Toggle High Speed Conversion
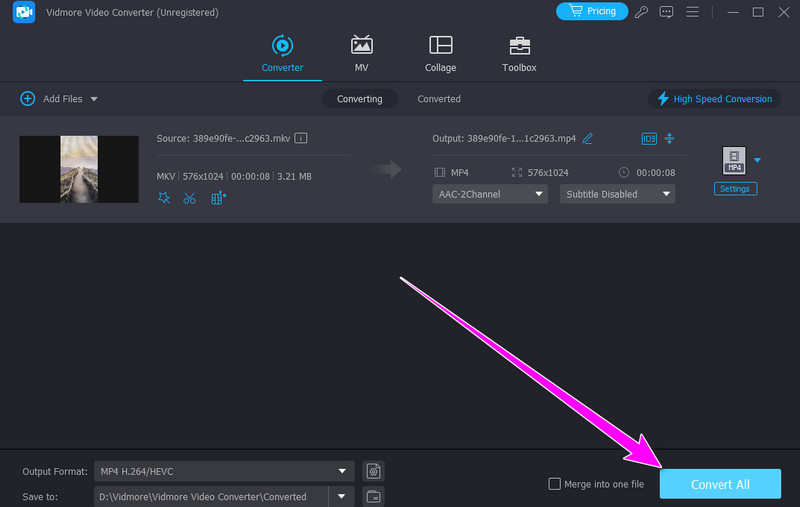Image resolution: width=800 pixels, height=507 pixels. coord(714,99)
